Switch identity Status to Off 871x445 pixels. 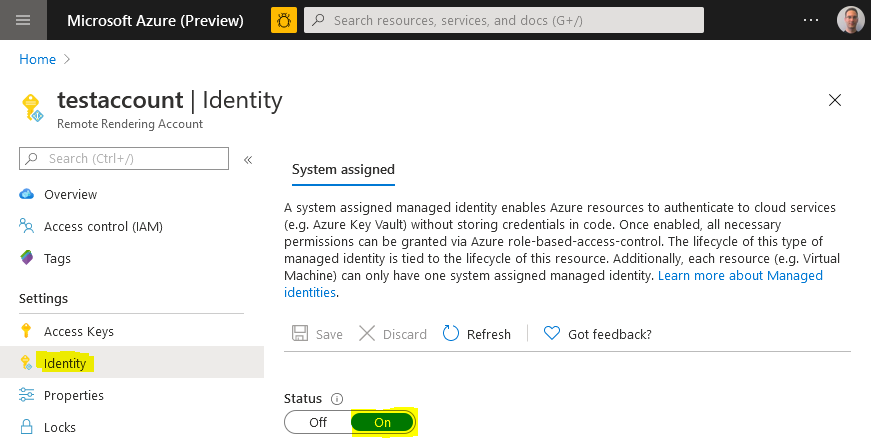coord(318,422)
